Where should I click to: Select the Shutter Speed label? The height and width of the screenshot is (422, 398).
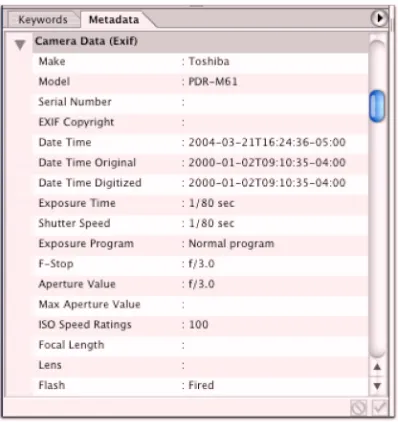click(x=74, y=223)
